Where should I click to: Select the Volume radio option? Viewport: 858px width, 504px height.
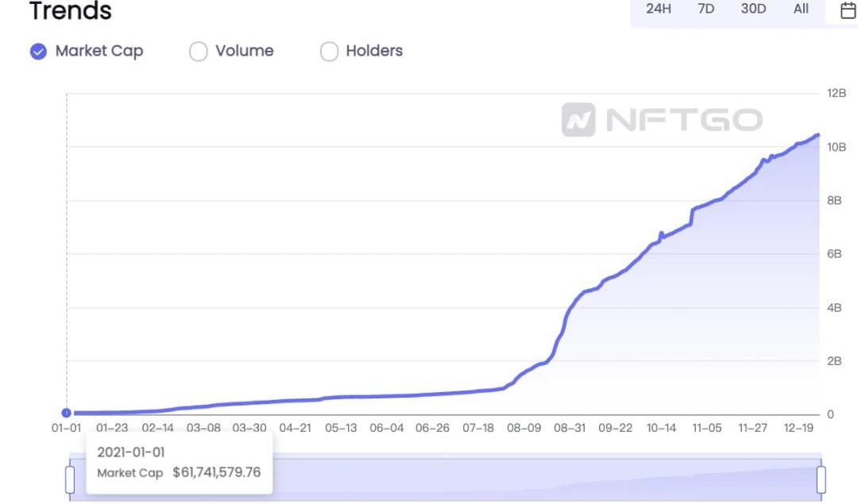click(198, 52)
